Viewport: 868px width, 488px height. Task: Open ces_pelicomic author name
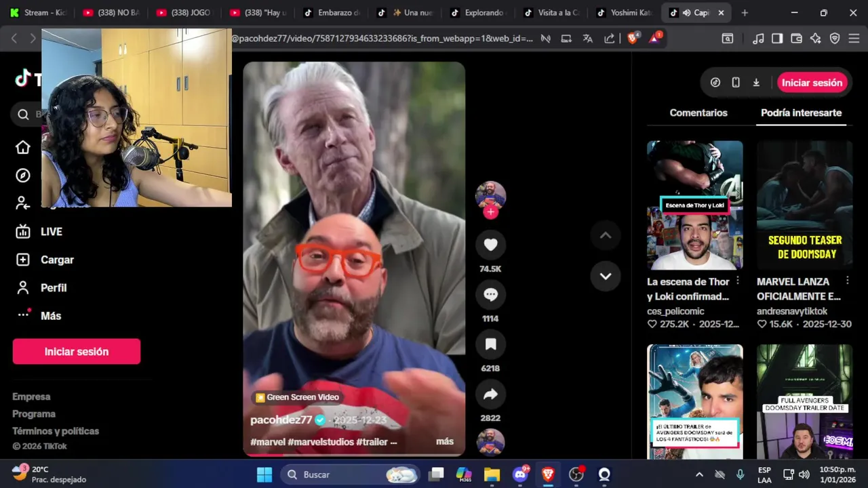(x=675, y=311)
